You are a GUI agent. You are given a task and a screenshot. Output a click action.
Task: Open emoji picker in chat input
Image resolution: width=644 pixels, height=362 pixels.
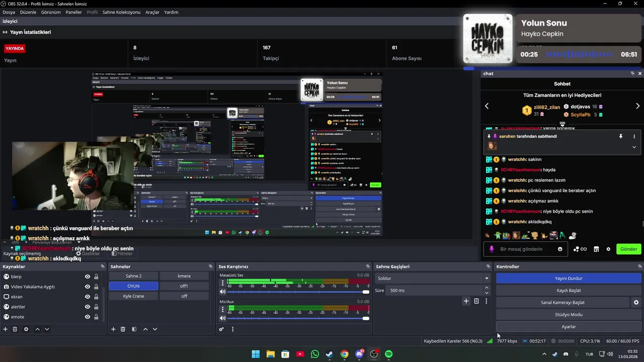[560, 249]
